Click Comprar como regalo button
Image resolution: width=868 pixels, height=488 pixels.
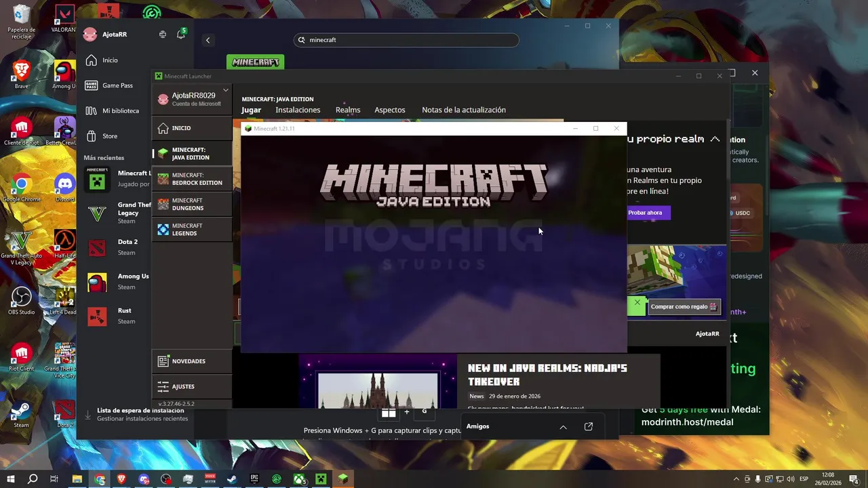pos(684,306)
